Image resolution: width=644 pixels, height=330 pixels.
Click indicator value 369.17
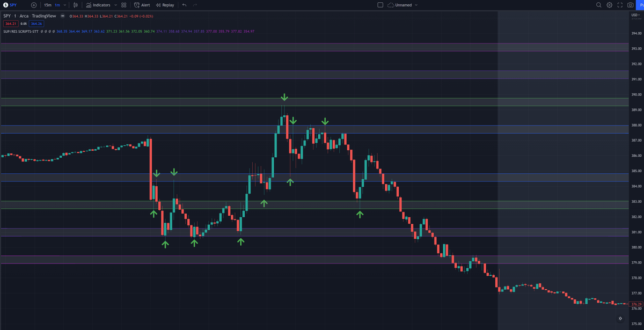87,31
